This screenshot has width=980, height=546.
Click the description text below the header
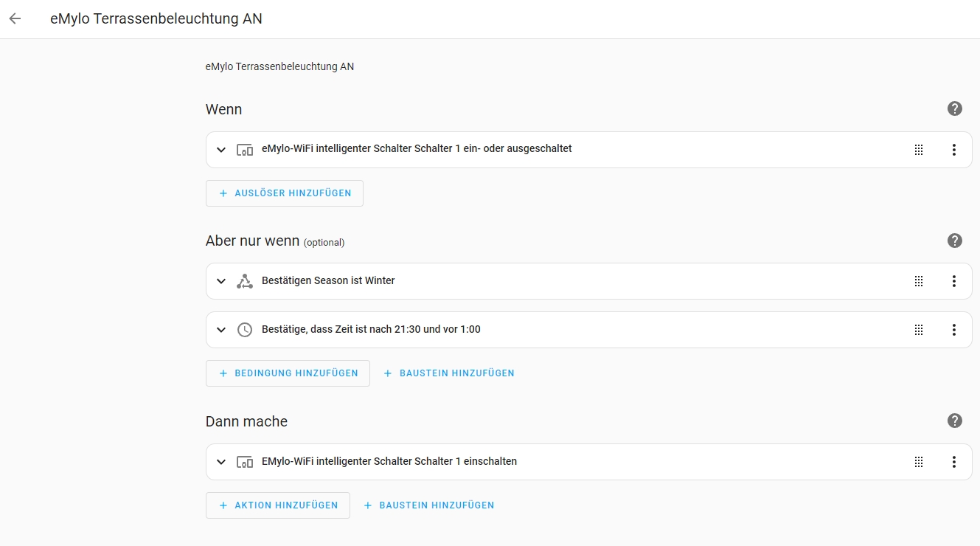279,66
